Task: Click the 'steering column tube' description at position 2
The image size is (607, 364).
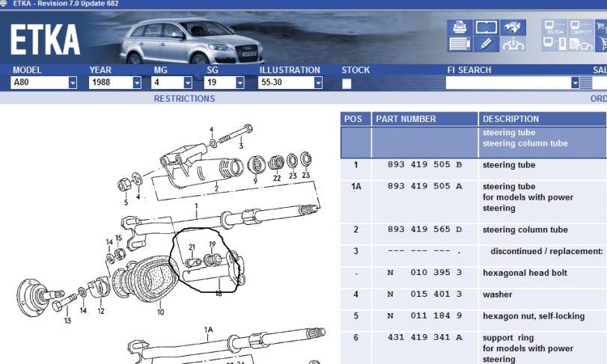Action: 525,229
